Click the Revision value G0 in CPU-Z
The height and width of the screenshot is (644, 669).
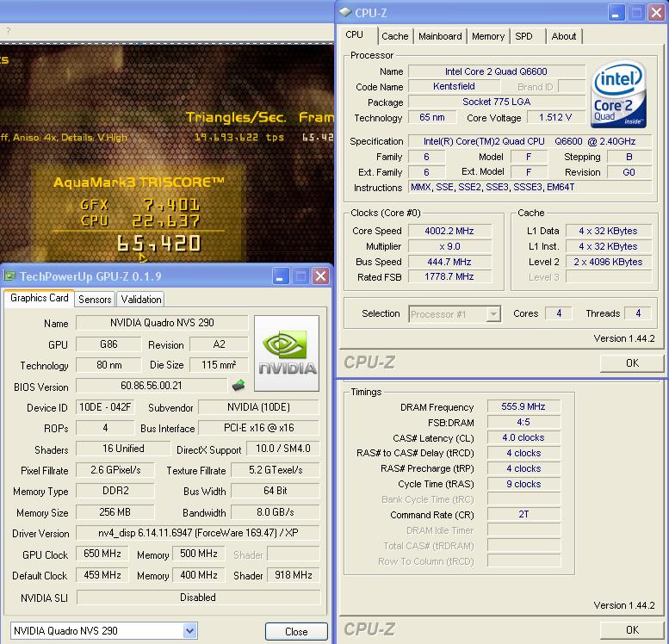(629, 172)
